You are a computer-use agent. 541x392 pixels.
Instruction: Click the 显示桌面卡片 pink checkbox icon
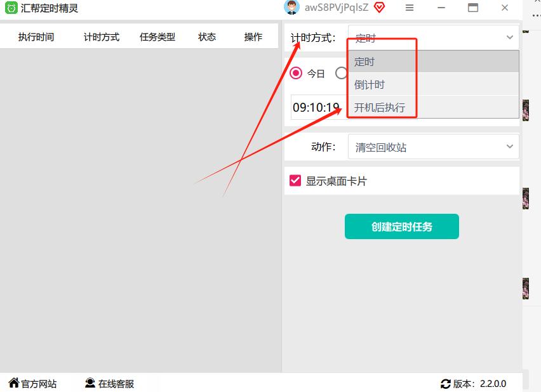click(294, 180)
